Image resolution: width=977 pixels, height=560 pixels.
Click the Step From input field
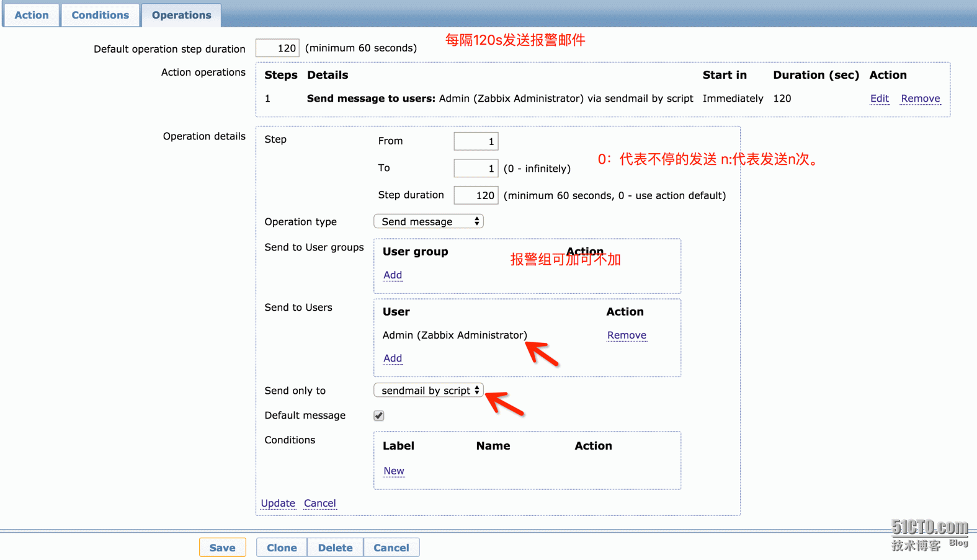pyautogui.click(x=476, y=141)
